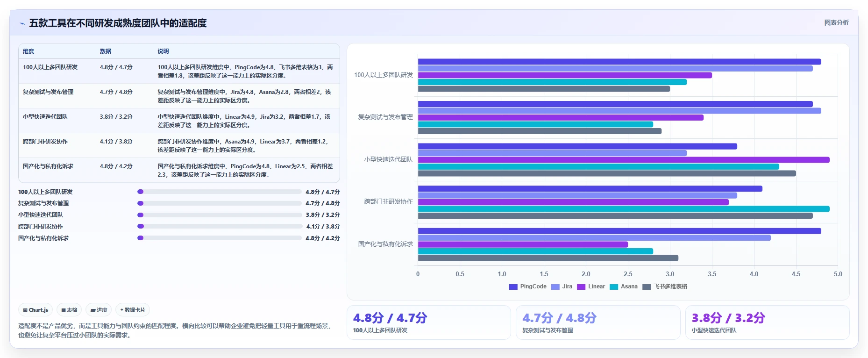
Task: Select table cell 100人以上多团队研发
Action: (50, 67)
